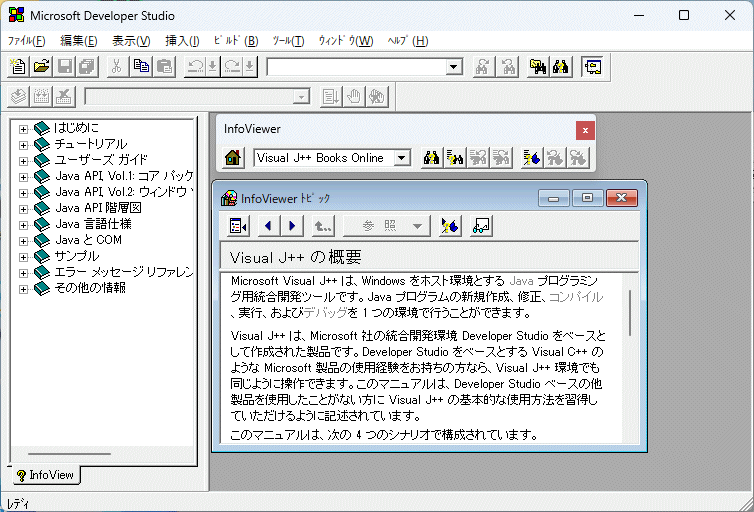Open the ヘルプ(H) menu
Viewport: 754px width, 512px height.
coord(408,41)
